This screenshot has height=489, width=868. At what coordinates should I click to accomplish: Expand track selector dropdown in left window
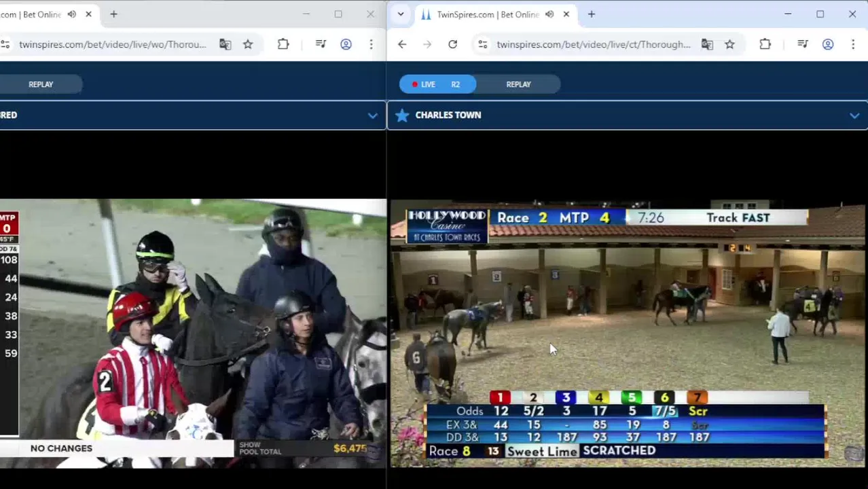click(x=372, y=115)
